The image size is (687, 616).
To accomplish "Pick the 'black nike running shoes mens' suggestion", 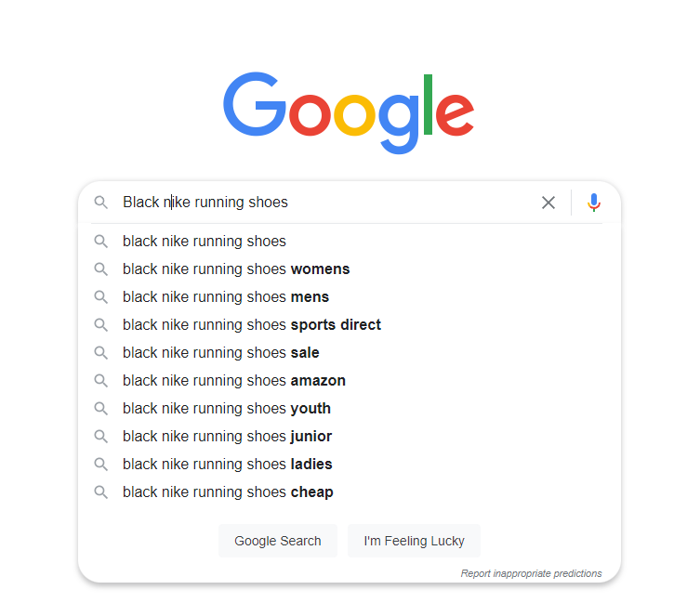I will click(226, 297).
